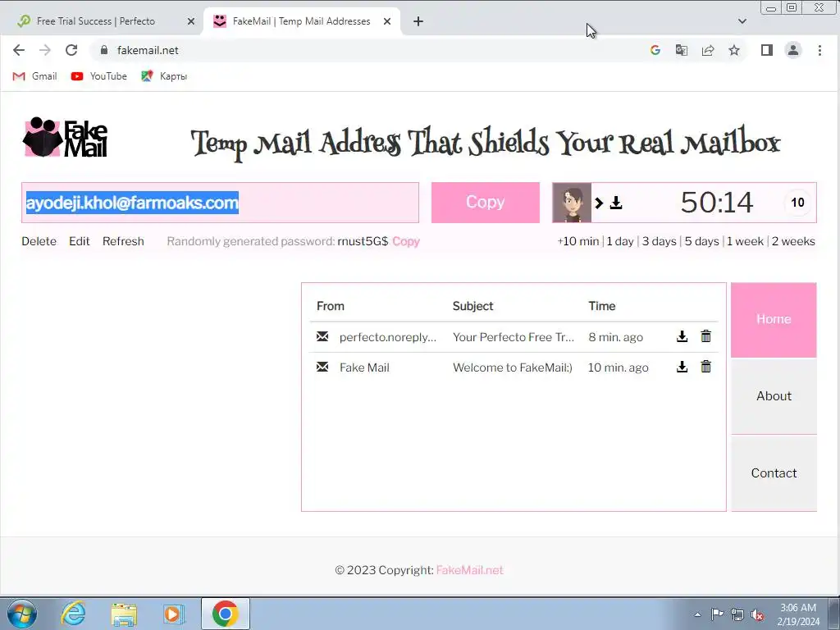Open envelope icon of Fake Mail row
840x630 pixels.
click(322, 367)
